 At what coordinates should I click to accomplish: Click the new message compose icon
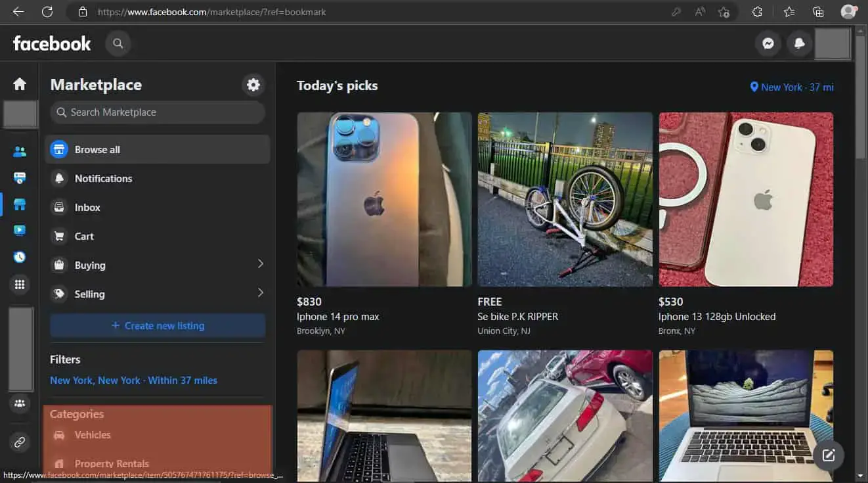(x=829, y=455)
